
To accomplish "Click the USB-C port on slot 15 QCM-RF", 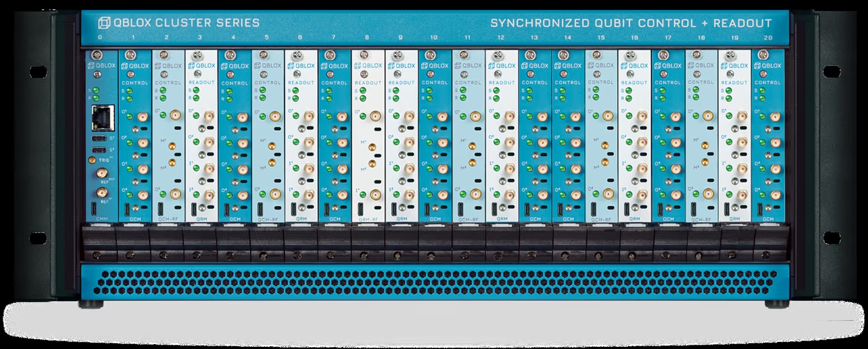I will click(595, 208).
